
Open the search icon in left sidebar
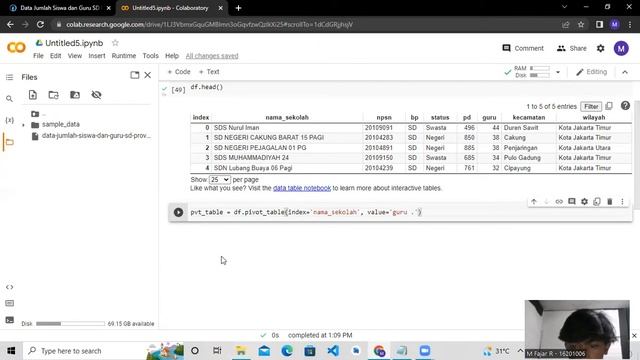(x=9, y=99)
